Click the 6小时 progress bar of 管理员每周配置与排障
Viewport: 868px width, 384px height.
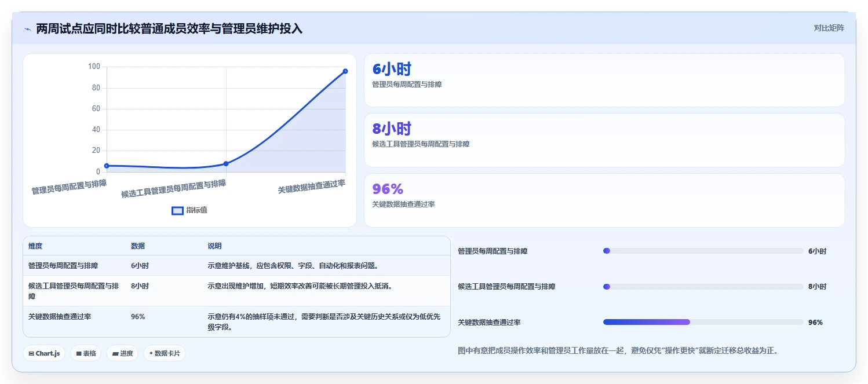point(703,251)
